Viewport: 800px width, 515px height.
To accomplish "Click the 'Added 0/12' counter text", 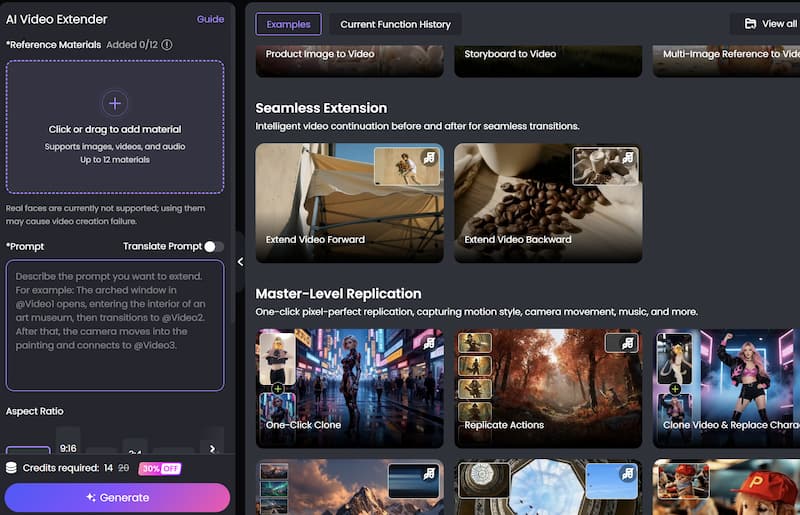I will 132,45.
